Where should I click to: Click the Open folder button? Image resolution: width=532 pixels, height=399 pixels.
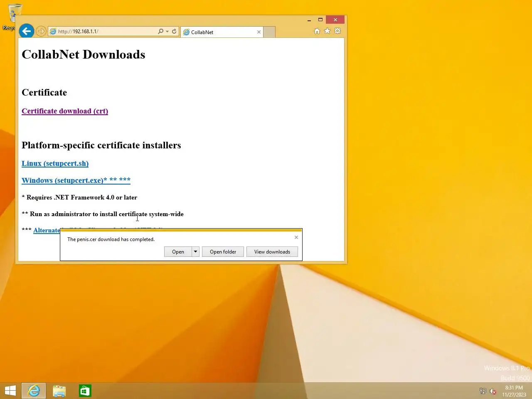[223, 252]
